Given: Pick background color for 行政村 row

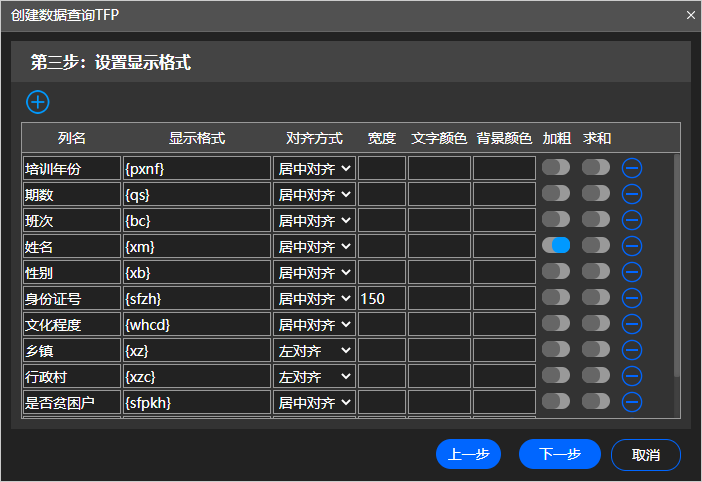Looking at the screenshot, I should (504, 376).
